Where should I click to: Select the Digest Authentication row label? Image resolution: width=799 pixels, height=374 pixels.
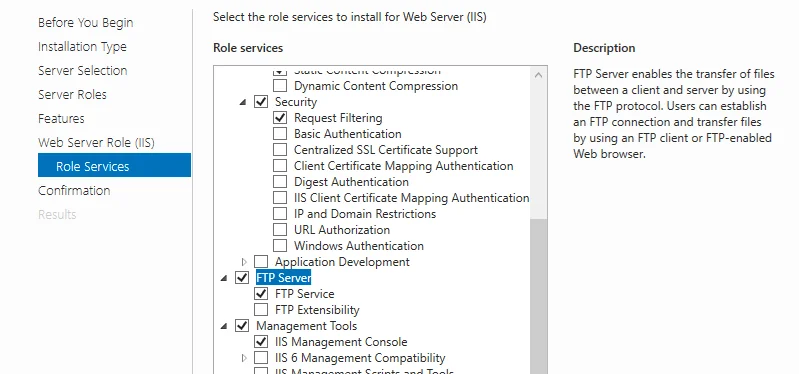click(352, 182)
